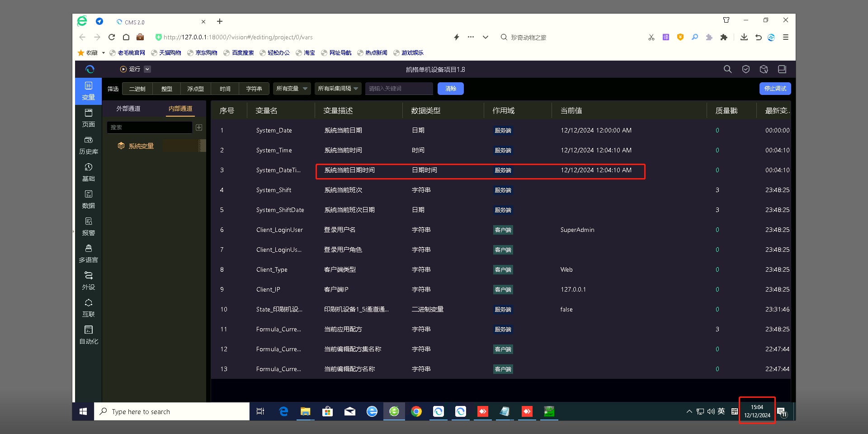Open the taskbar clock showing 15:04
The width and height of the screenshot is (868, 434).
tap(757, 411)
